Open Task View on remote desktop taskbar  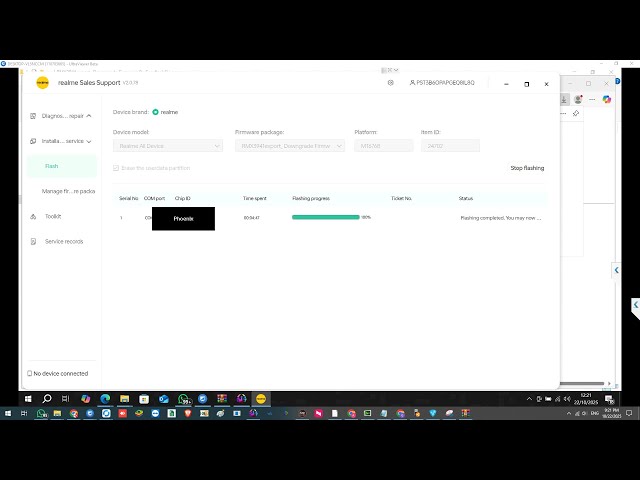coord(65,398)
